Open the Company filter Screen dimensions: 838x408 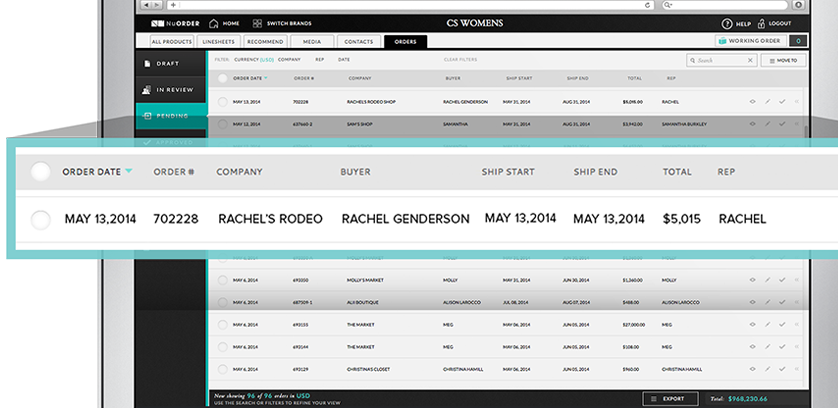tap(289, 59)
